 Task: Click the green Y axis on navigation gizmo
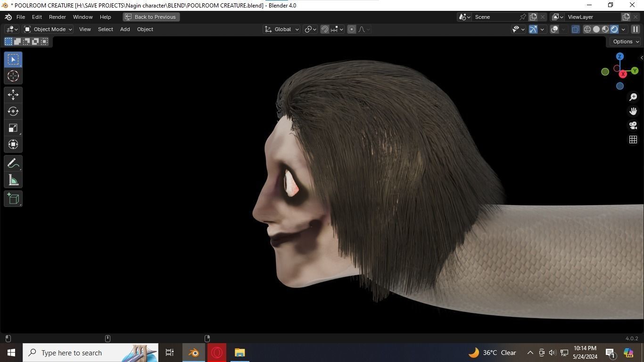tap(635, 71)
